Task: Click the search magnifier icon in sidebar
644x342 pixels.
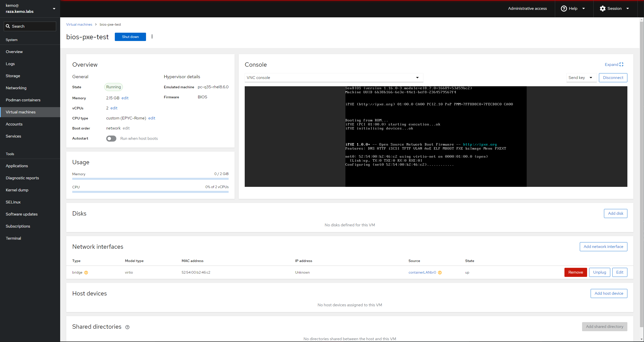Action: tap(8, 26)
